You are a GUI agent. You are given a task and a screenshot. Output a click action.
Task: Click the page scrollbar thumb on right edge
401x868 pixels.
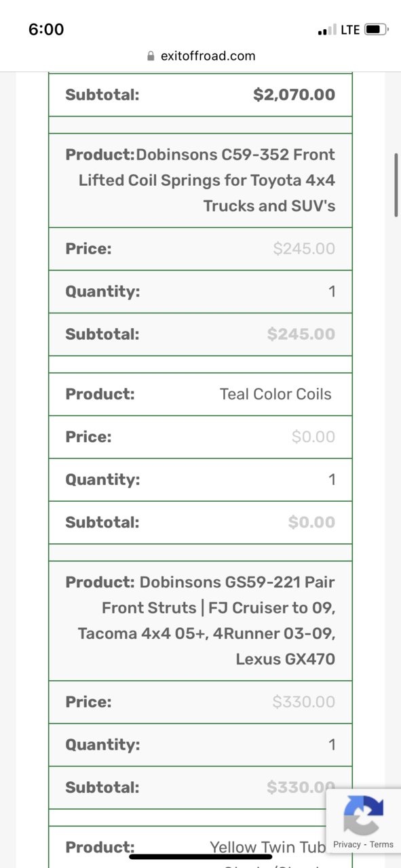(x=396, y=185)
